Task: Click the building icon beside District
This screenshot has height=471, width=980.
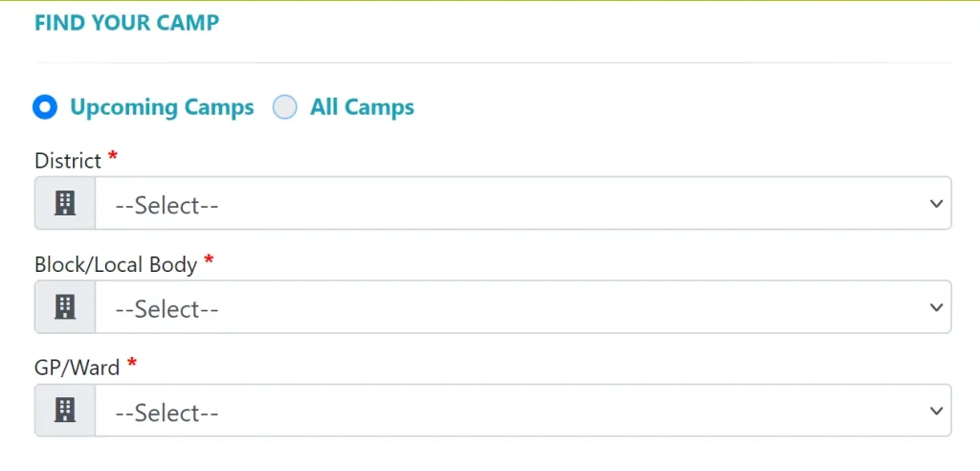Action: pyautogui.click(x=65, y=203)
